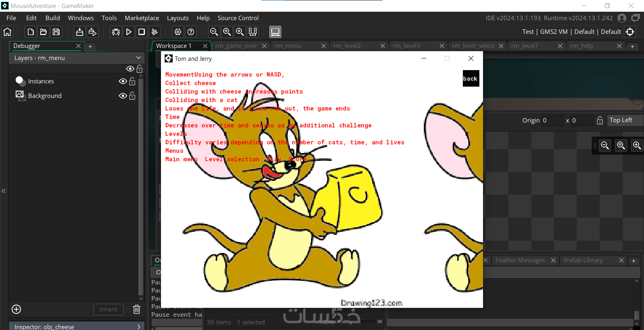Switch to the rm_help tab
The width and height of the screenshot is (644, 330).
[582, 46]
